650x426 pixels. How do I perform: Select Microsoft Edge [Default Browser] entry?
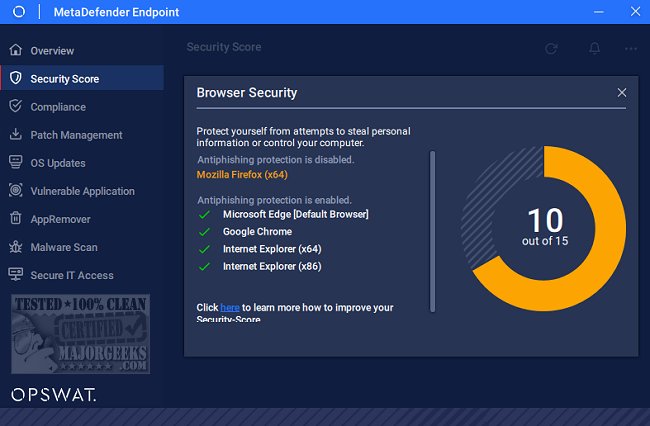pyautogui.click(x=296, y=214)
